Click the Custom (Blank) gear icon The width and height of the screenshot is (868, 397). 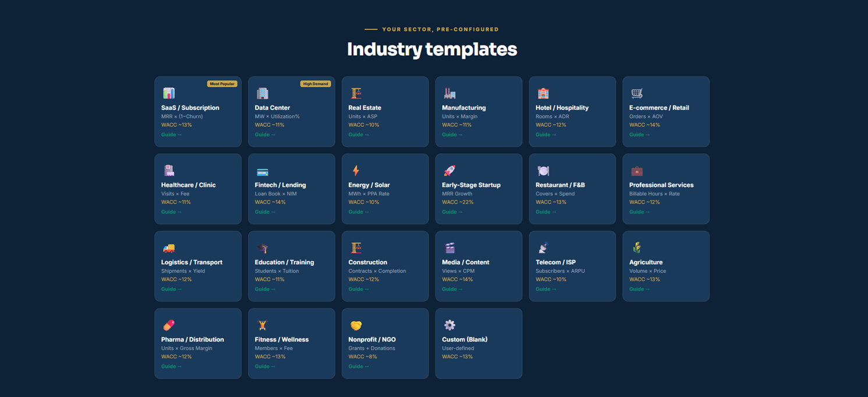pyautogui.click(x=449, y=325)
